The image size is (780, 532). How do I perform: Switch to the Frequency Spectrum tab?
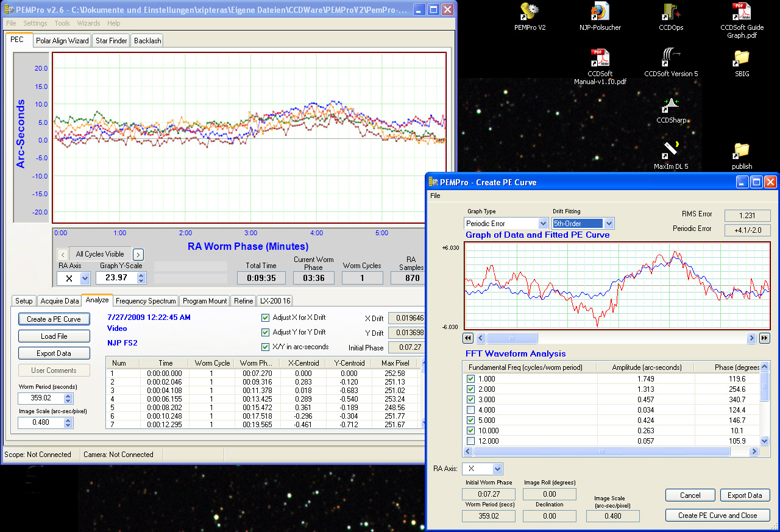click(x=146, y=300)
